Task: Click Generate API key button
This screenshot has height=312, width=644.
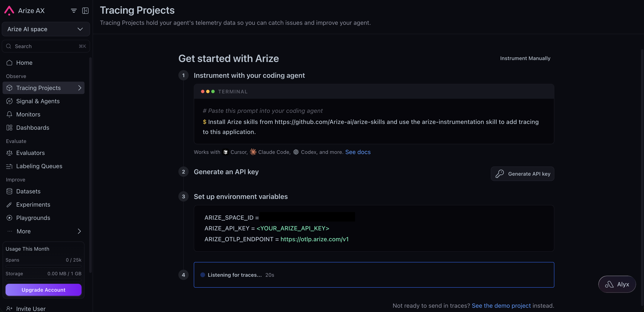Action: coord(523,174)
